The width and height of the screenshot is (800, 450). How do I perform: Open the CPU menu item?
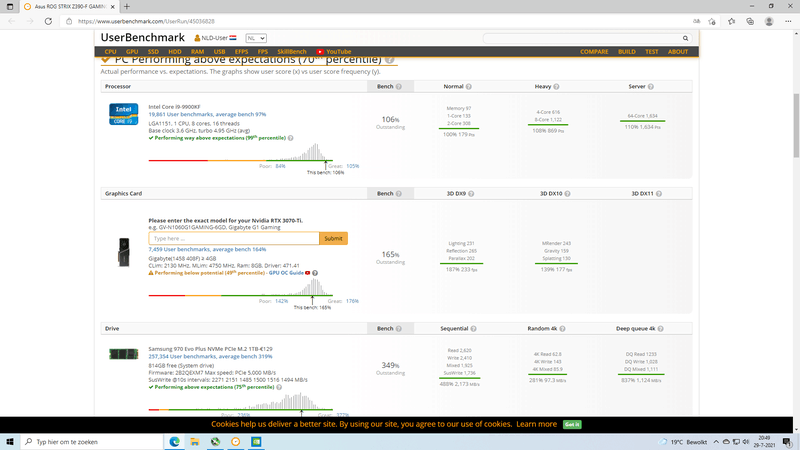click(x=110, y=52)
